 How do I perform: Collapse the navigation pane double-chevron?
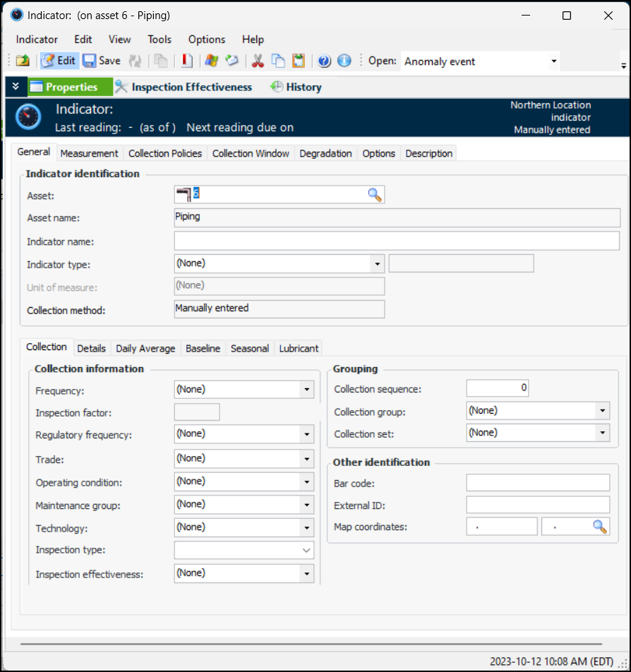(x=15, y=87)
